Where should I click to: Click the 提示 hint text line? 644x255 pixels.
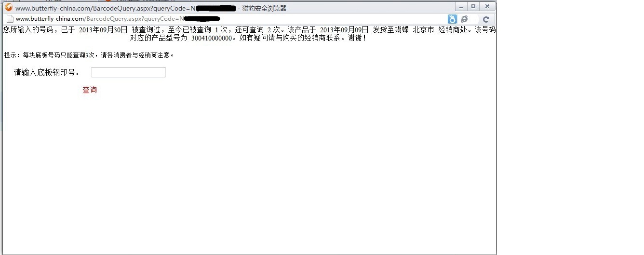89,55
